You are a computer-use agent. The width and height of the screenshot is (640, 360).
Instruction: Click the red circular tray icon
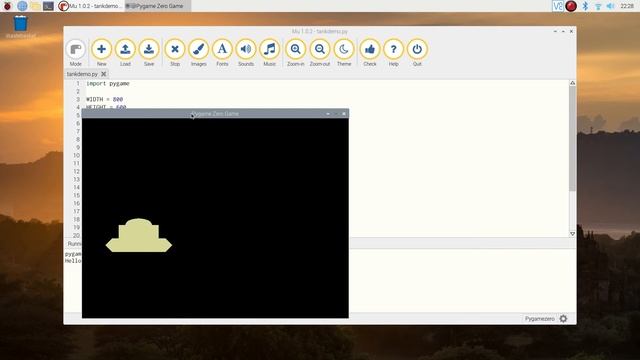click(571, 6)
